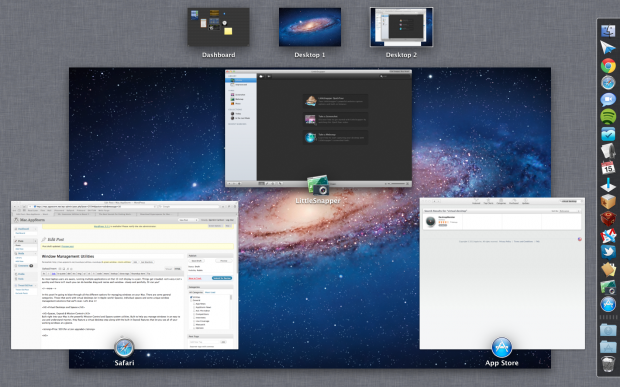Click the post title field Window Management Utilities
The width and height of the screenshot is (620, 387).
pos(113,256)
